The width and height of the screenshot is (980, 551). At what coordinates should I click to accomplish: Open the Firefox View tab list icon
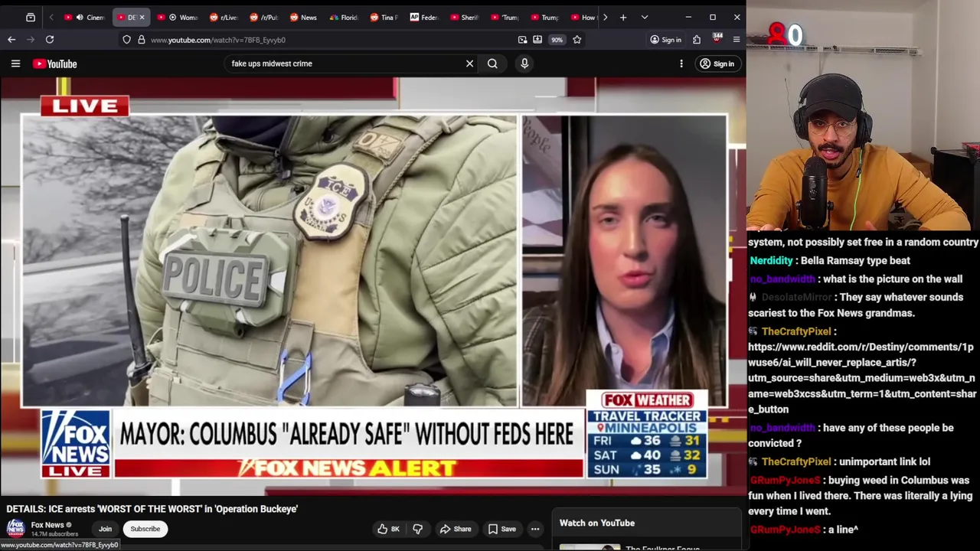point(31,17)
